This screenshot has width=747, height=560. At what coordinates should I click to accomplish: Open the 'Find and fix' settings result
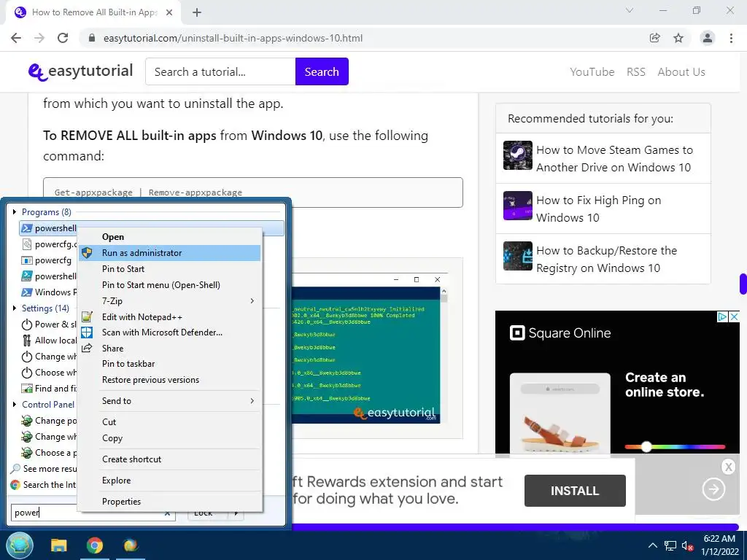click(x=49, y=389)
